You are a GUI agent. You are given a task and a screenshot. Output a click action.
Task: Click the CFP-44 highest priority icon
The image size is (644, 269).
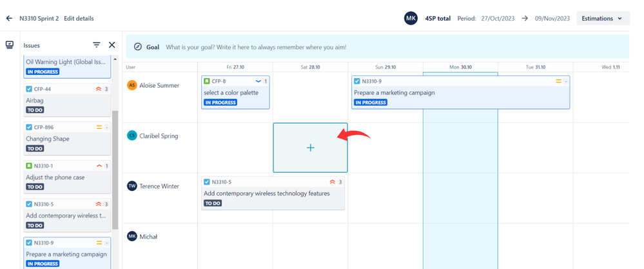[x=99, y=89]
